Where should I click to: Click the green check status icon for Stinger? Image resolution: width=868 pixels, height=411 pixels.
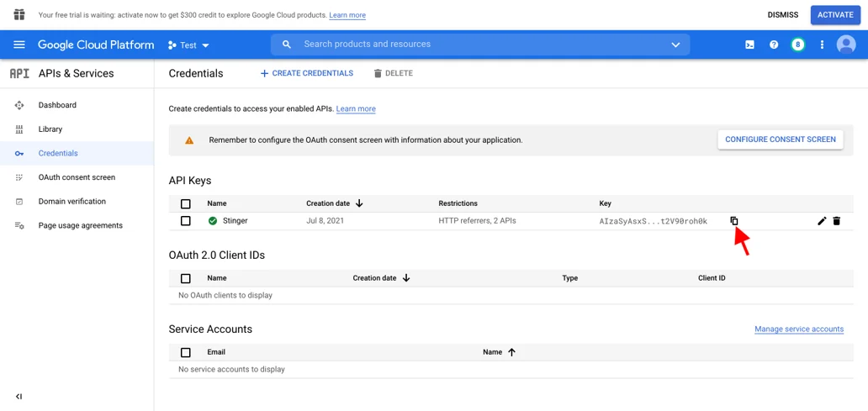point(213,221)
